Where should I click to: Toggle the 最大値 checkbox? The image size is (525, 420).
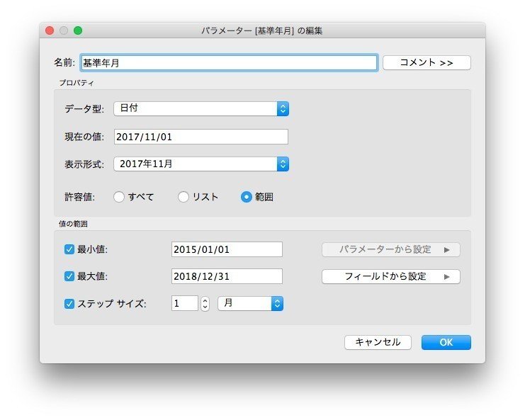click(x=69, y=276)
